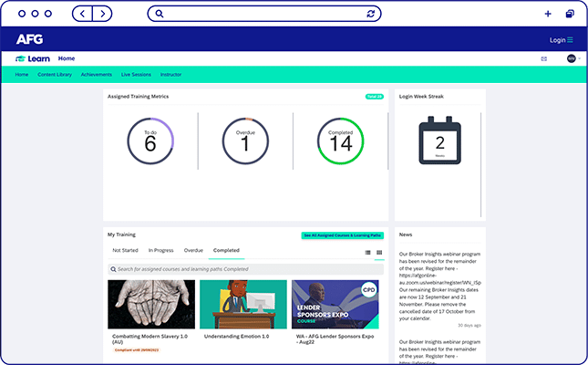
Task: Open the browser tabs overview icon
Action: coord(570,14)
